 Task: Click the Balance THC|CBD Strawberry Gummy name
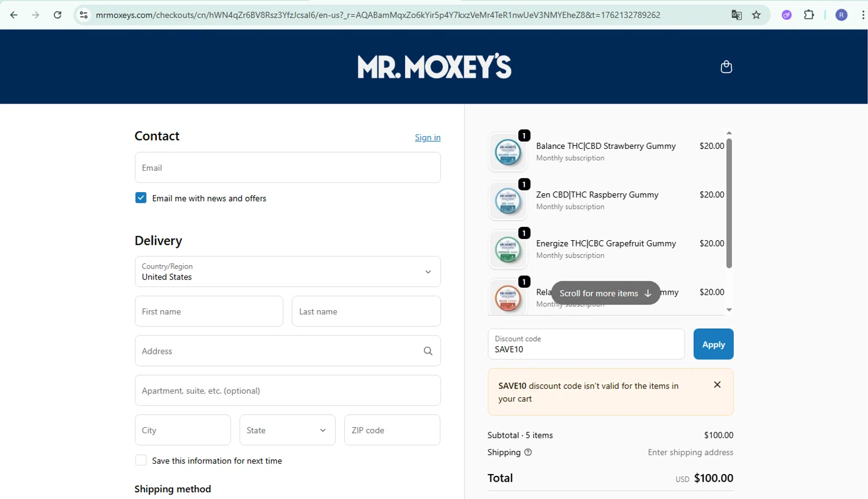pyautogui.click(x=606, y=146)
